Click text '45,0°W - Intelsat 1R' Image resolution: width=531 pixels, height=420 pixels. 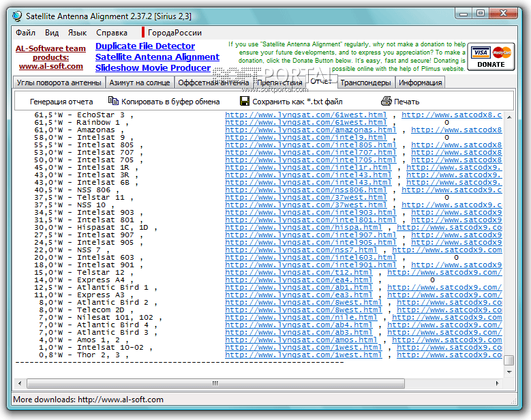(x=82, y=167)
